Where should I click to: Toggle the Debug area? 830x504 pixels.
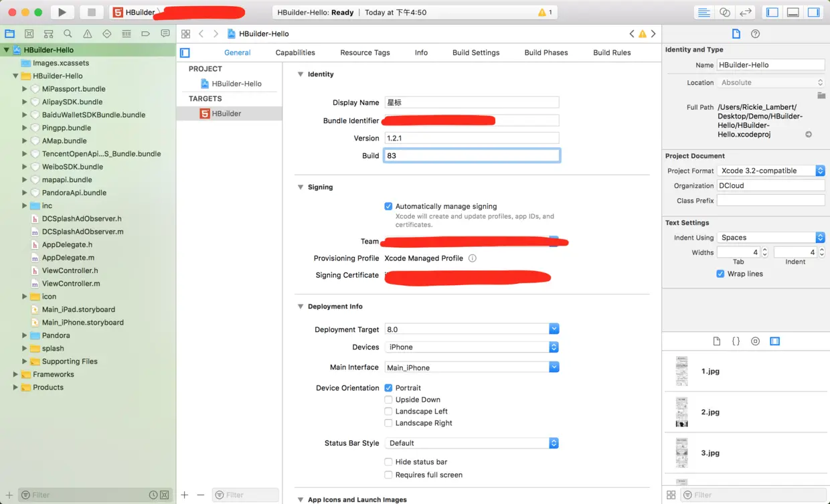[793, 12]
